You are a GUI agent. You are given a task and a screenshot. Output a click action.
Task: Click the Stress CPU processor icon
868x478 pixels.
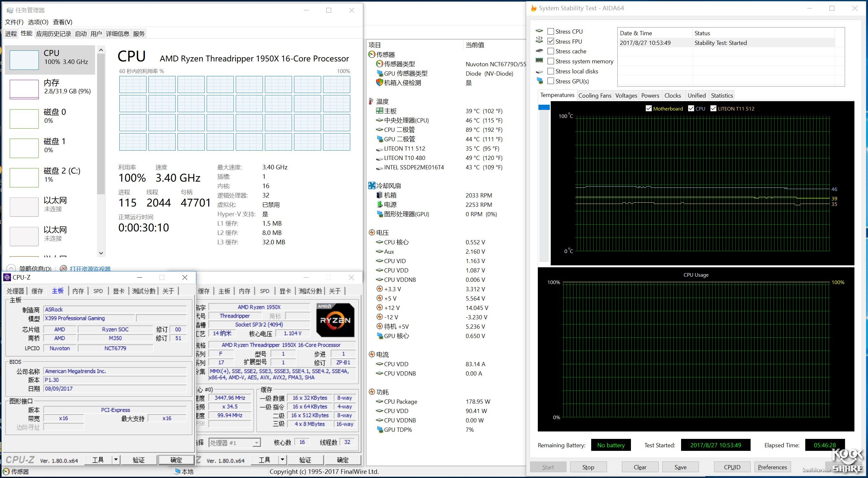[x=540, y=31]
